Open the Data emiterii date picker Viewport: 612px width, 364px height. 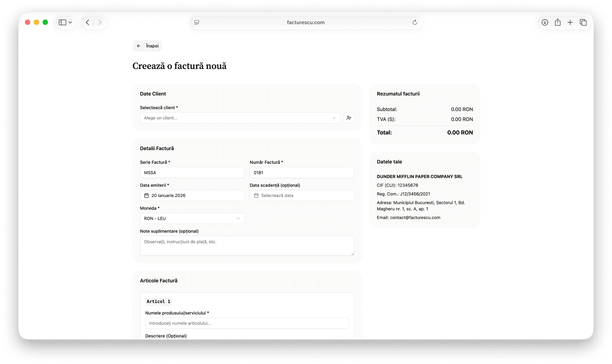[x=192, y=195]
